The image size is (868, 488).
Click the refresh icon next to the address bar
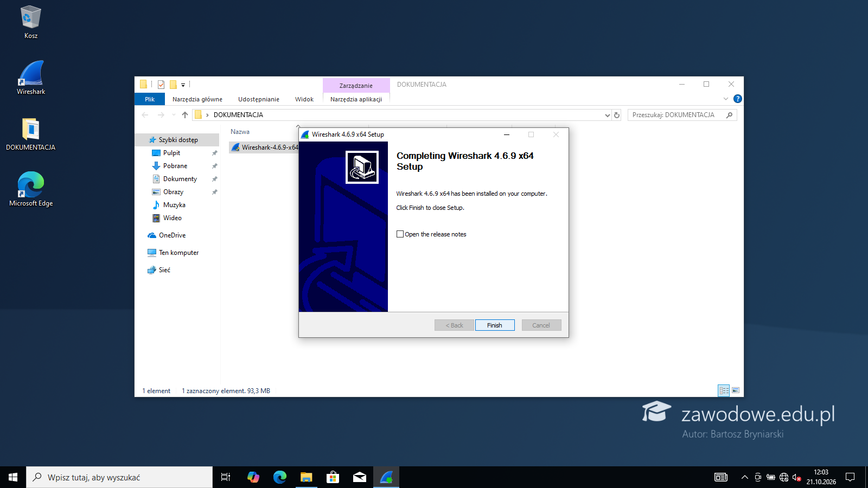(617, 115)
